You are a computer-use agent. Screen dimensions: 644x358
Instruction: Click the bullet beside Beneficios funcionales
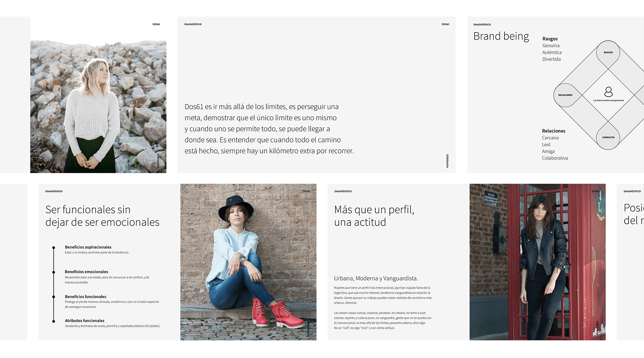click(x=54, y=297)
